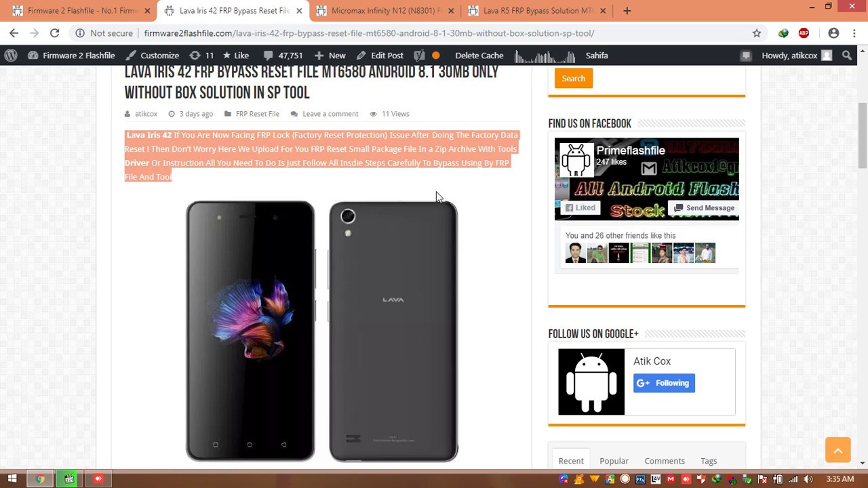The width and height of the screenshot is (868, 488).
Task: Click the Facebook Liked button
Action: tap(580, 208)
